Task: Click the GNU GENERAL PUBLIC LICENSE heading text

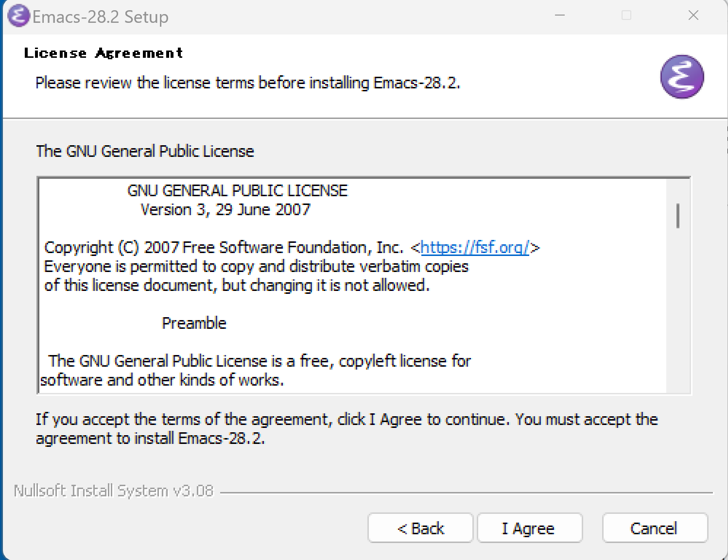Action: pyautogui.click(x=238, y=190)
